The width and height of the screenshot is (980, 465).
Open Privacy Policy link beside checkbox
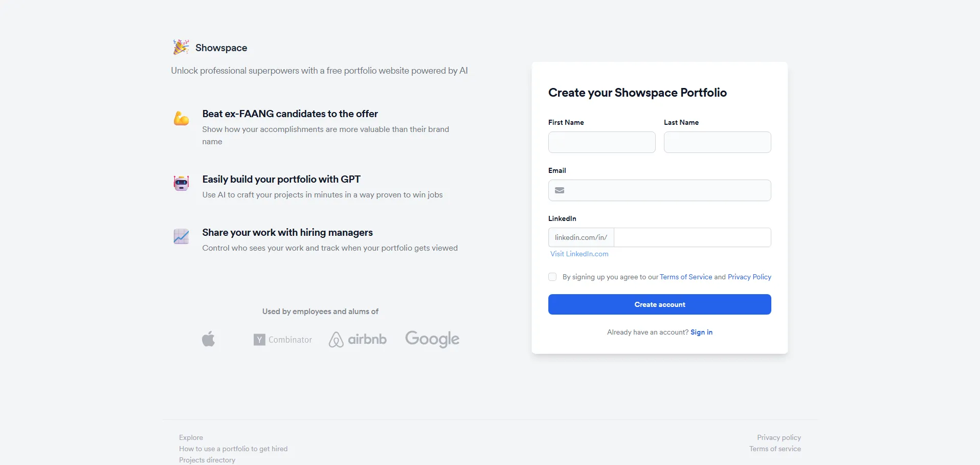[749, 277]
